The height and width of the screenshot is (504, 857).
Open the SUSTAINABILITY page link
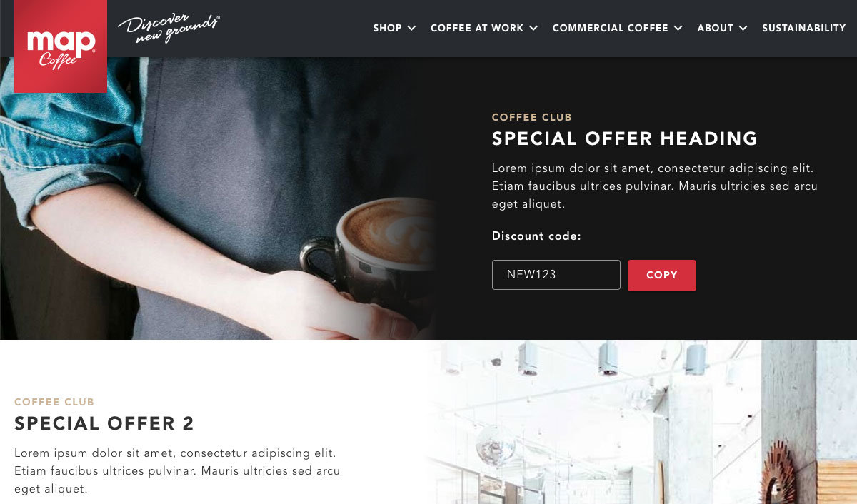[804, 29]
